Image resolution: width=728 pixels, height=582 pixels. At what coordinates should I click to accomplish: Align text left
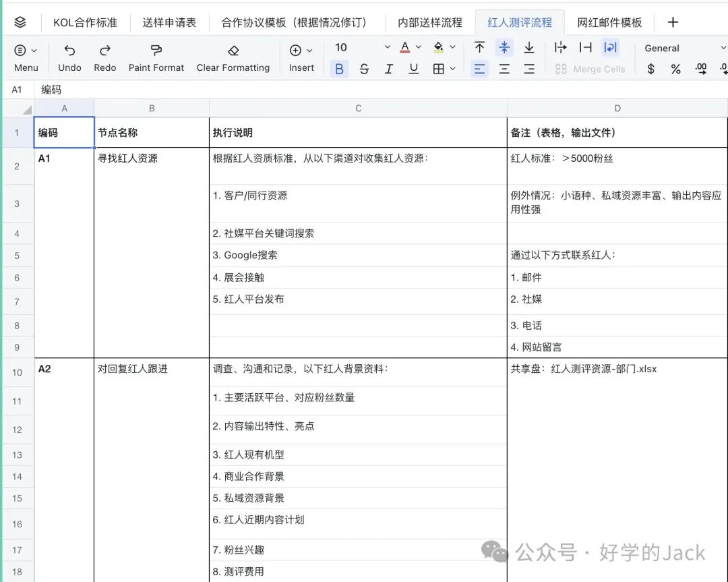pyautogui.click(x=480, y=69)
